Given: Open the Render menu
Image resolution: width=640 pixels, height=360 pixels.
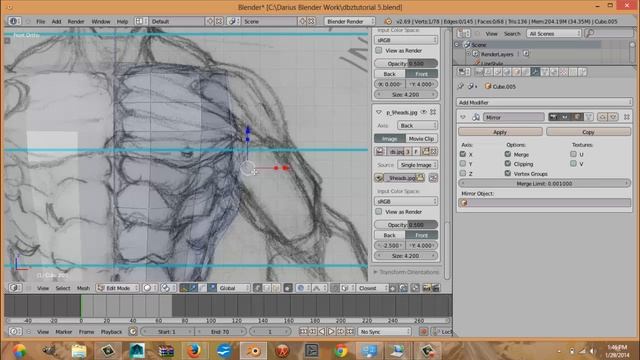Looking at the screenshot, I should pos(76,21).
